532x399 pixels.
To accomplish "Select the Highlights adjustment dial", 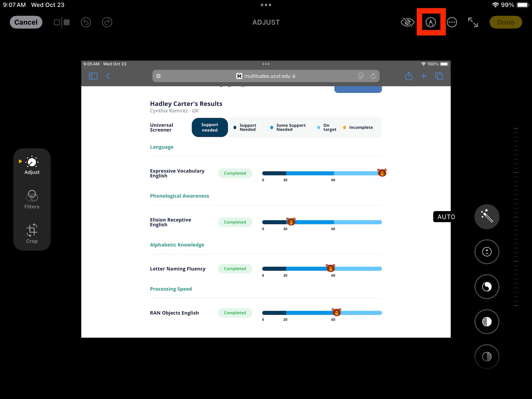I will (x=487, y=322).
